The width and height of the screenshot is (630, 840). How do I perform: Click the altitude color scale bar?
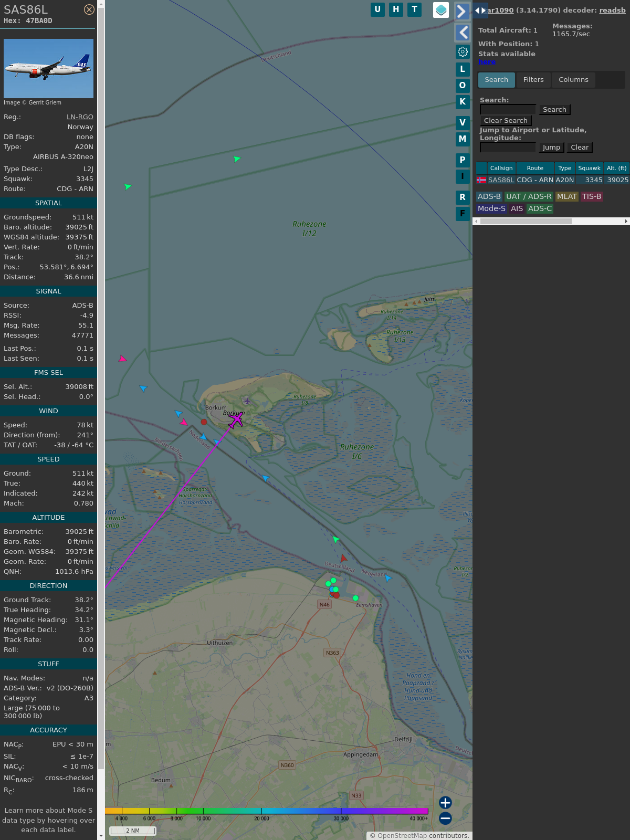267,811
